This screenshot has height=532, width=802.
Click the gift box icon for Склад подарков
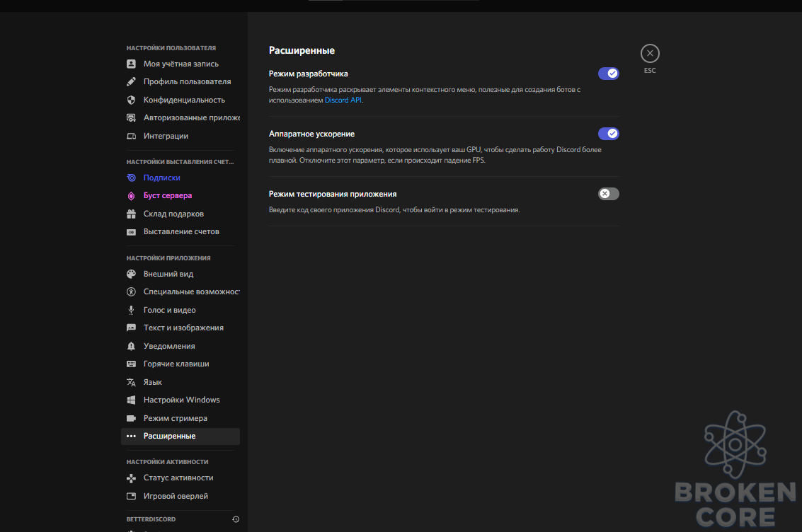tap(131, 214)
